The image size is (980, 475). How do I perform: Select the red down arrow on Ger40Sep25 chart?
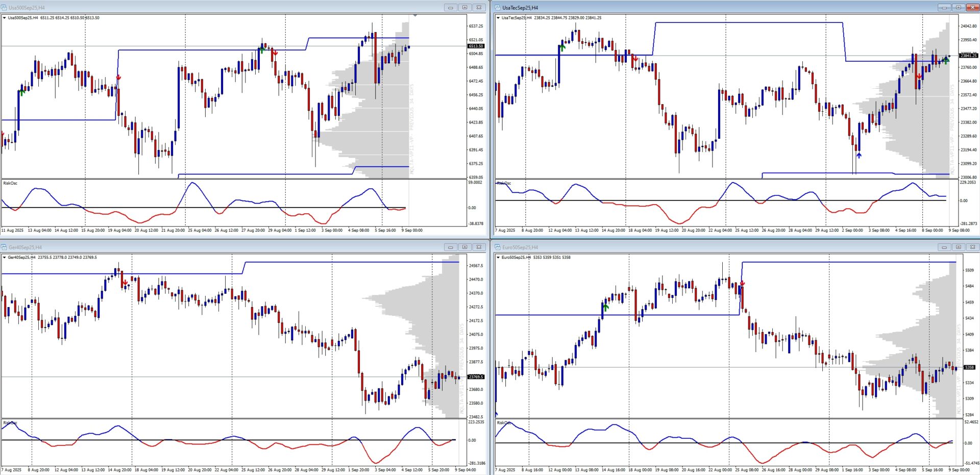[125, 283]
